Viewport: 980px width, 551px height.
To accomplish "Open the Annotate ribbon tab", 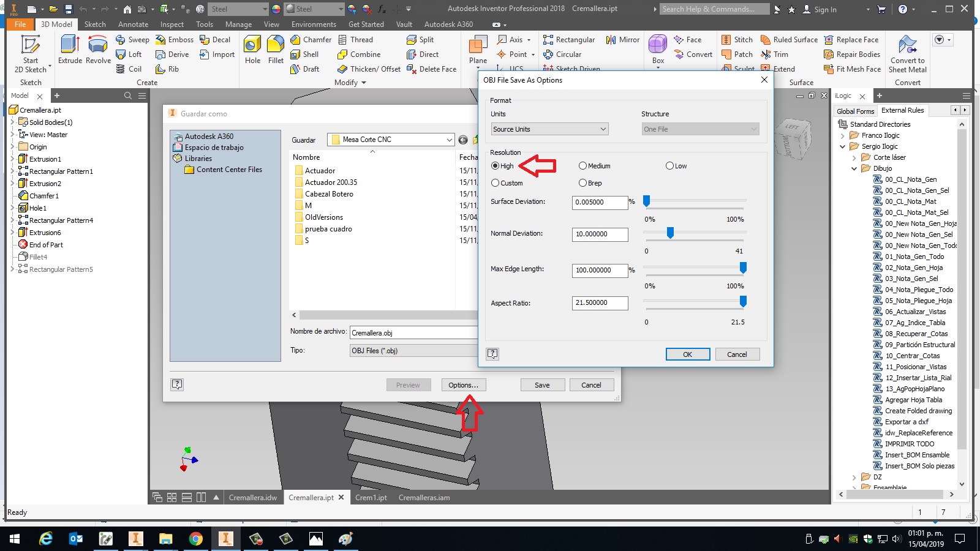I will 133,24.
